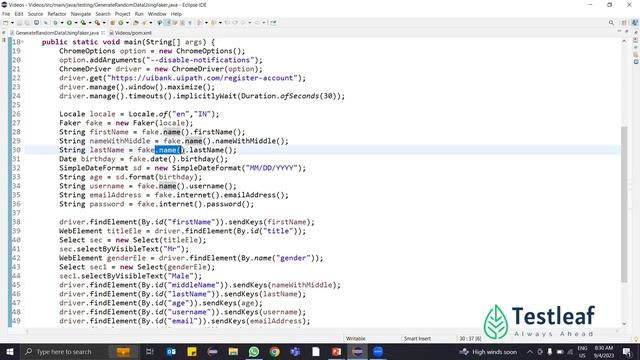Open the File menu
The width and height of the screenshot is (640, 360).
(x=6, y=14)
